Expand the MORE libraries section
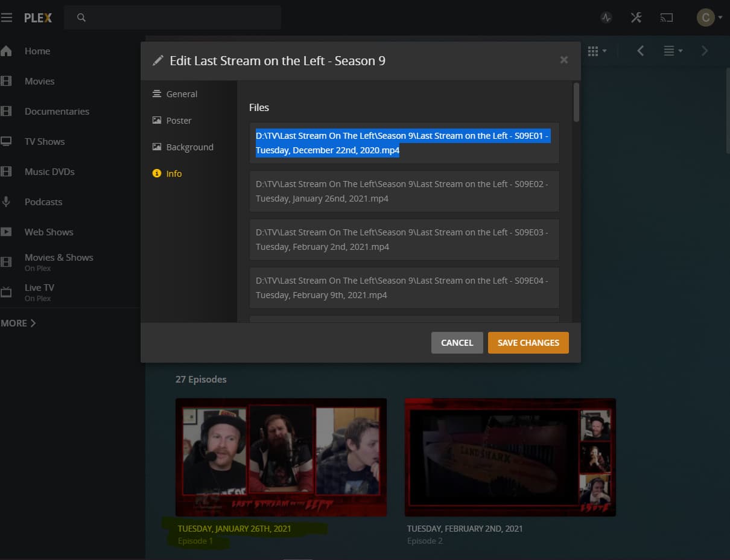The height and width of the screenshot is (560, 730). 18,323
